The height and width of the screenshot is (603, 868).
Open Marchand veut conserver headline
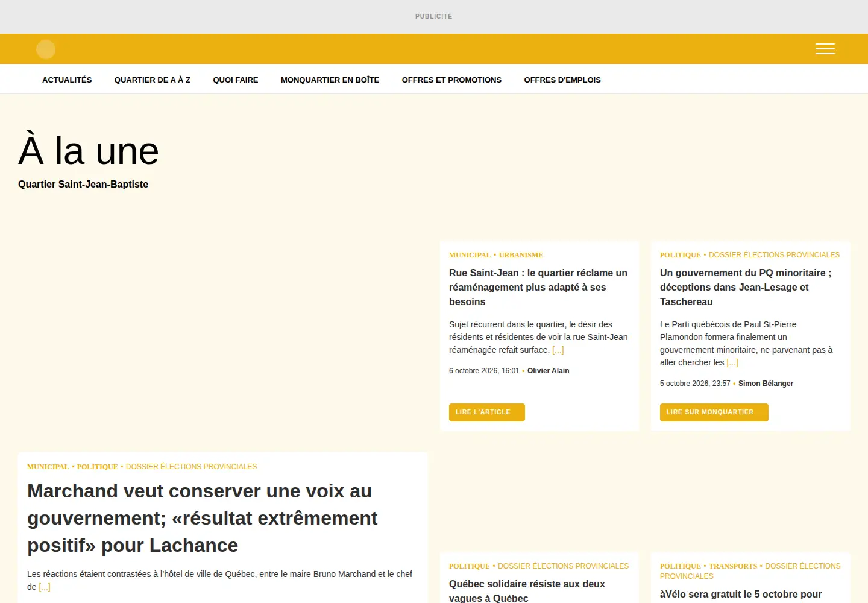point(203,518)
